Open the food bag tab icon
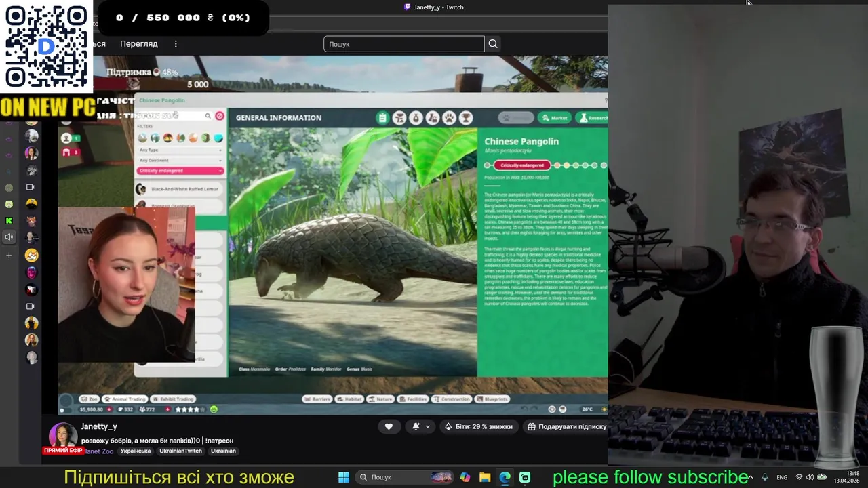The width and height of the screenshot is (868, 488). pos(416,118)
